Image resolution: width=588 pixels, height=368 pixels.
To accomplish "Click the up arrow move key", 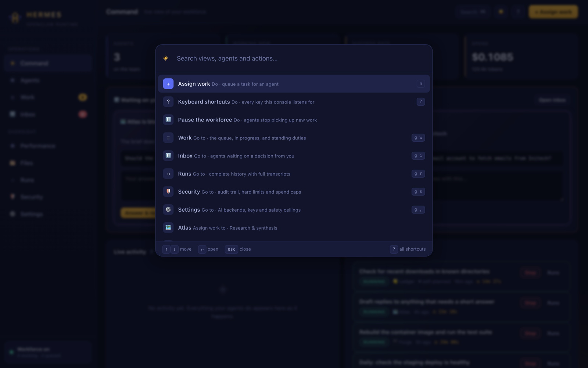I will (x=166, y=249).
